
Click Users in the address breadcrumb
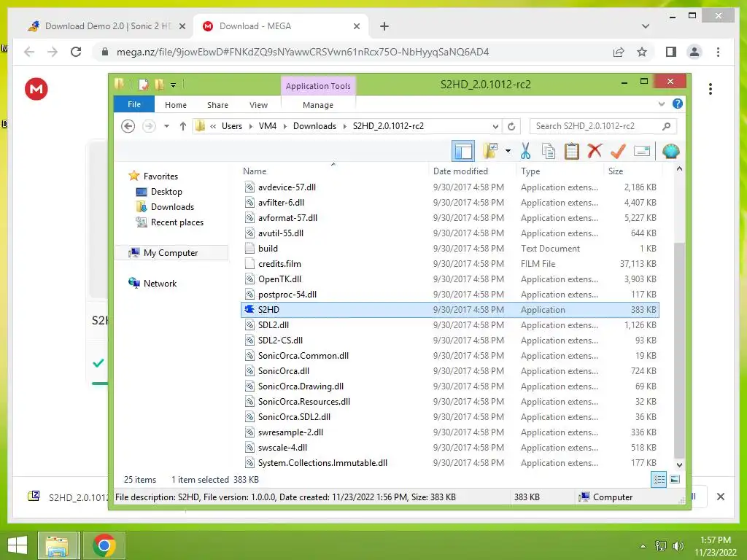(231, 126)
